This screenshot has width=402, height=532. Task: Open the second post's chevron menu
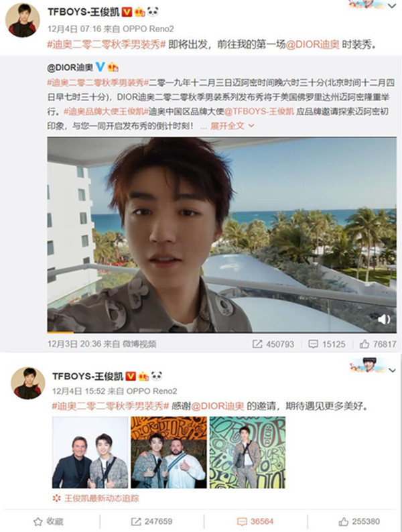pos(392,370)
